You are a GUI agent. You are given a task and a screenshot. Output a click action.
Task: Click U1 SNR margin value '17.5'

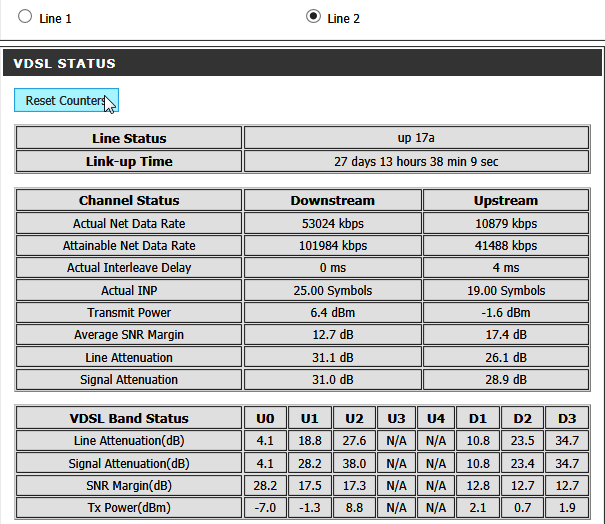point(309,485)
